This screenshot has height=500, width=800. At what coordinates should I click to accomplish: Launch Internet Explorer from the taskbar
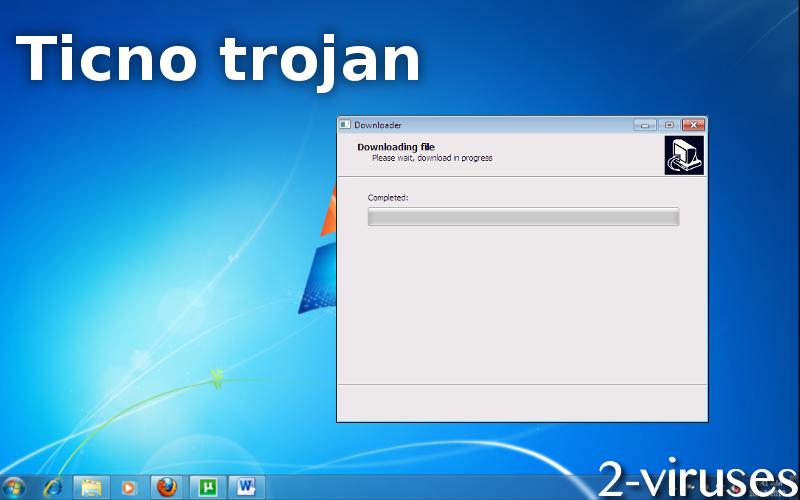pos(52,487)
